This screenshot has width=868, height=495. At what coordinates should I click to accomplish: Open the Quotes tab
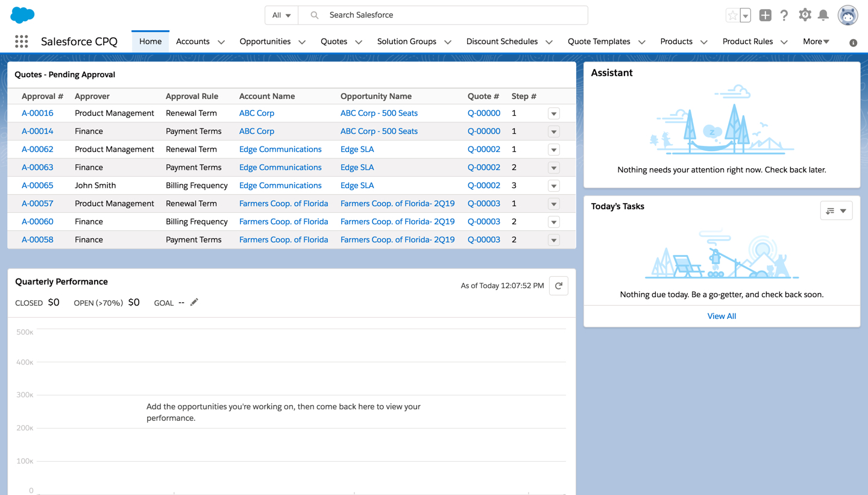(334, 42)
